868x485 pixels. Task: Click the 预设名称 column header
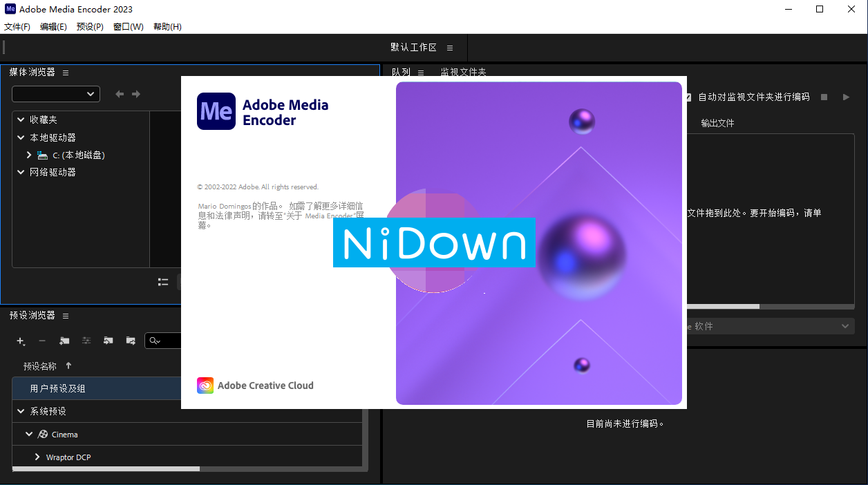40,366
